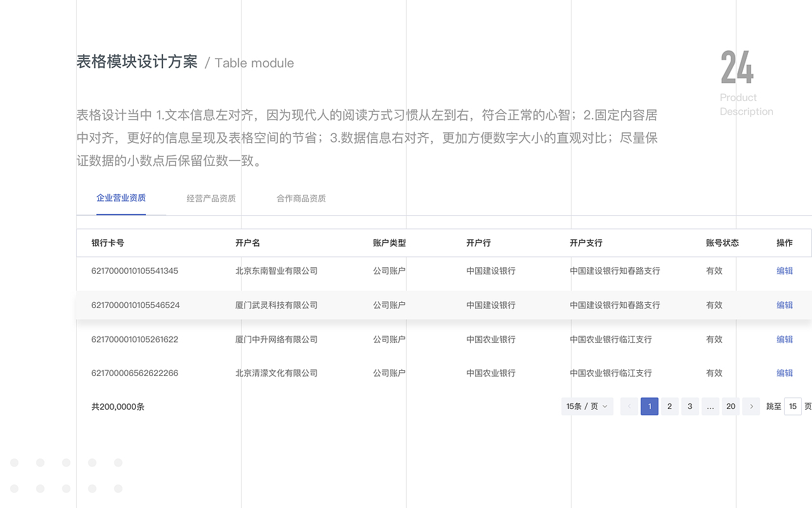
Task: Click the 操作 column header
Action: pos(785,243)
